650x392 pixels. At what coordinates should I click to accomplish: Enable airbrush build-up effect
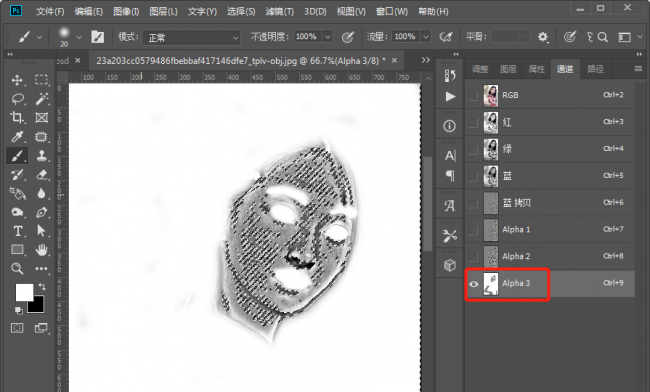click(446, 37)
